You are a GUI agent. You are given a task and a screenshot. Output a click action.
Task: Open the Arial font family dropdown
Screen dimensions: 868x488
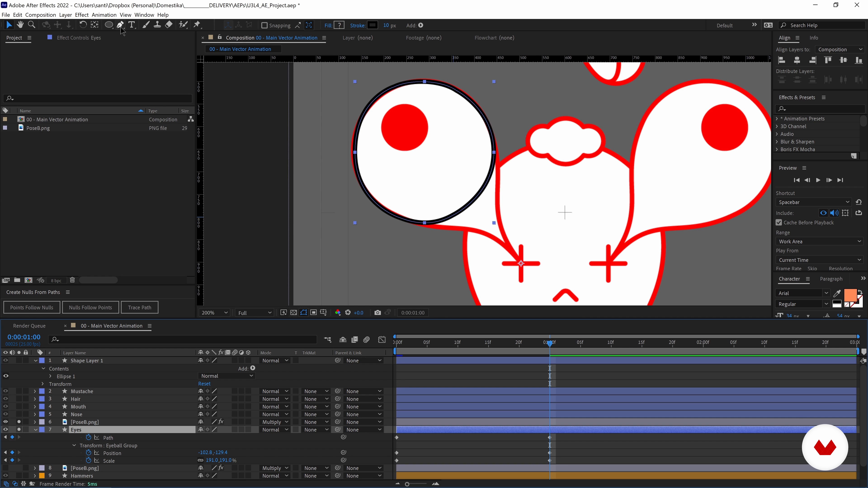(803, 293)
